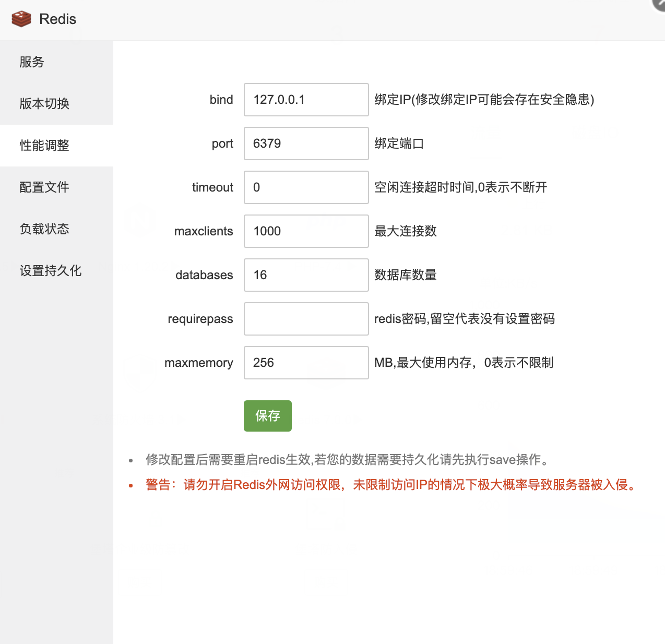Focus the empty requirepass field
The height and width of the screenshot is (644, 665).
(x=306, y=319)
